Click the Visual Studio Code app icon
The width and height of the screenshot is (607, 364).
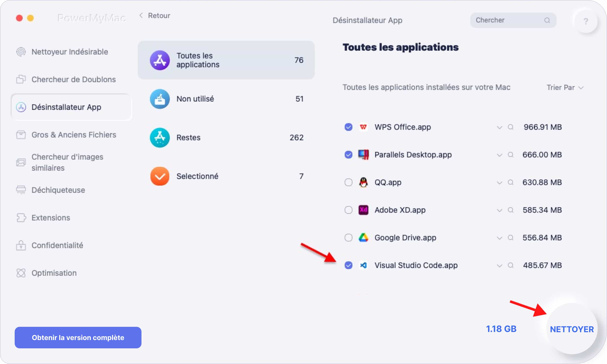click(x=363, y=265)
